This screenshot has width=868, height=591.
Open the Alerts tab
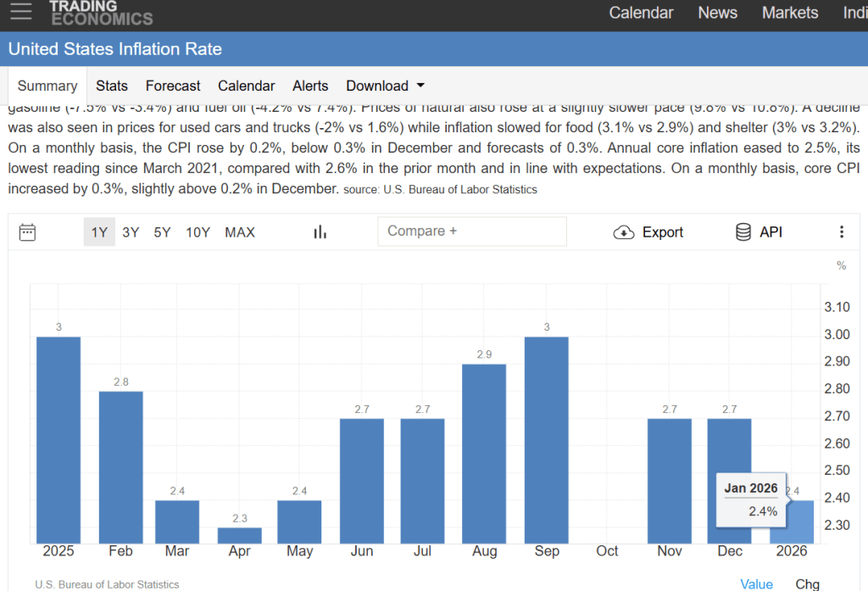310,86
